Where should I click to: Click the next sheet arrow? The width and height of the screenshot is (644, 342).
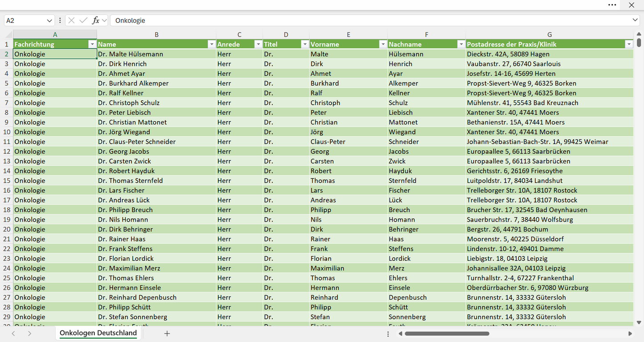29,334
